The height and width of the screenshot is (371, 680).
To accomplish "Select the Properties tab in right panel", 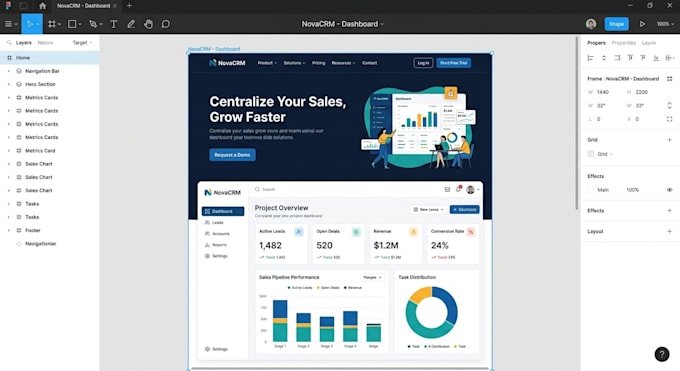I will [624, 43].
